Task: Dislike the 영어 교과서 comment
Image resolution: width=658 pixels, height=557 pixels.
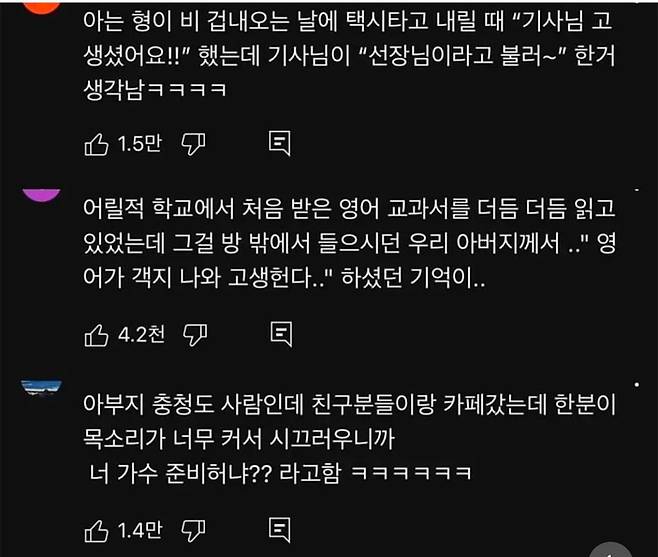Action: coord(195,335)
